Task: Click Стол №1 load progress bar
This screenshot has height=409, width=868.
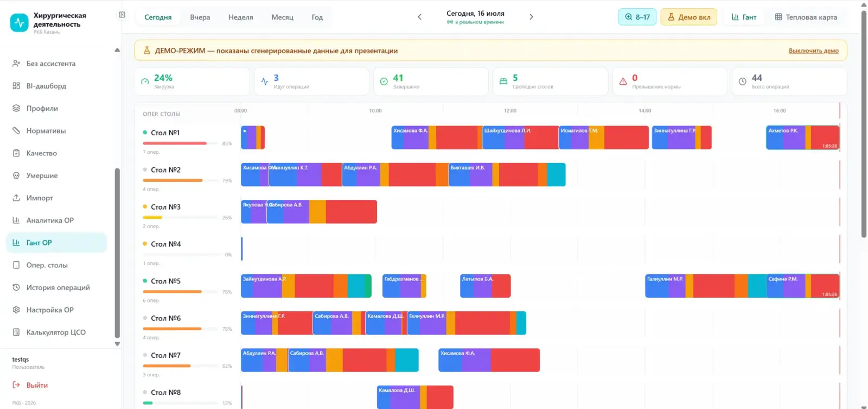Action: pyautogui.click(x=180, y=143)
